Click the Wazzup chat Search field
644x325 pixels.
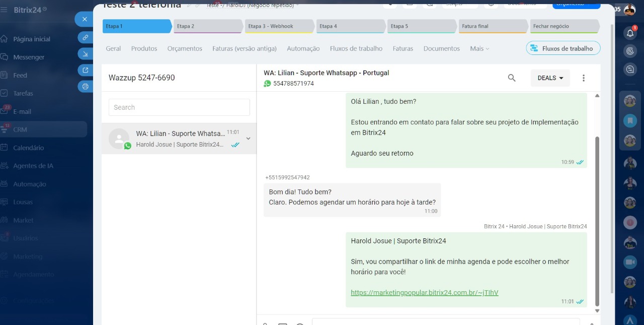[179, 107]
